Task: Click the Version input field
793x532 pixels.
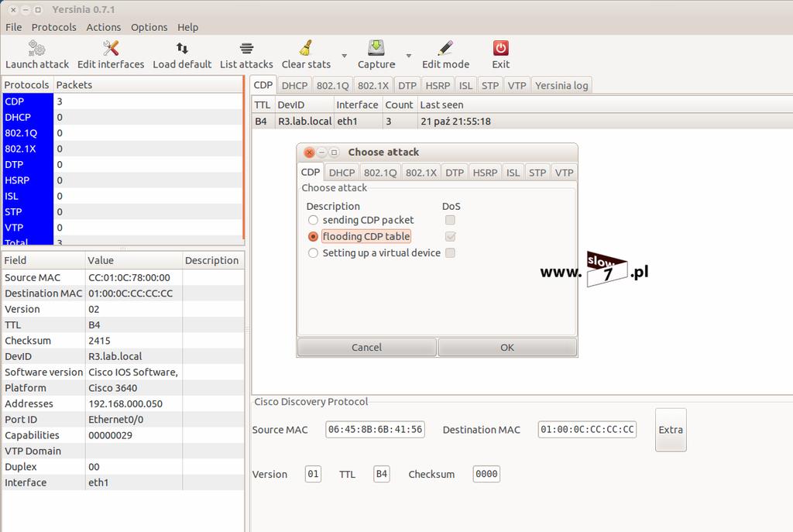Action: [313, 474]
